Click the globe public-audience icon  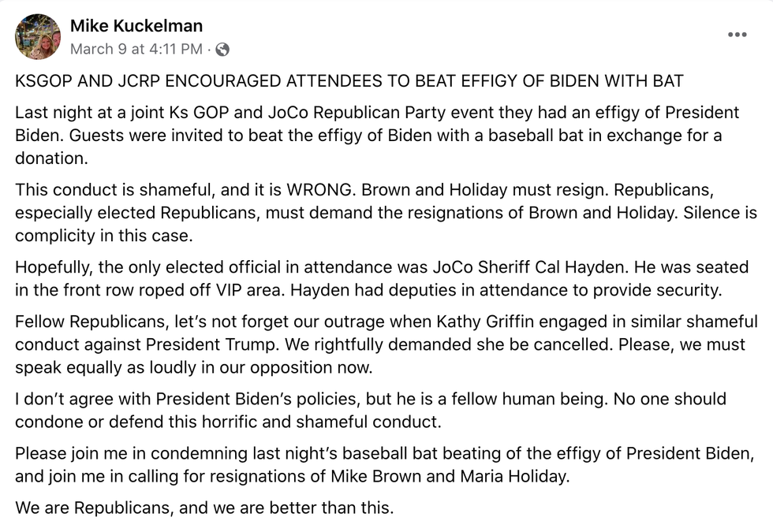click(222, 50)
